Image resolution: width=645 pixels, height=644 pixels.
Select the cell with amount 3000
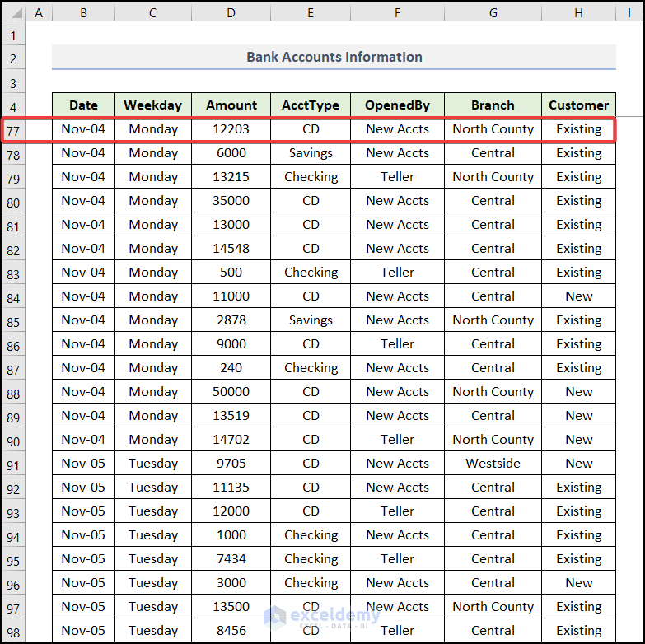pyautogui.click(x=231, y=582)
